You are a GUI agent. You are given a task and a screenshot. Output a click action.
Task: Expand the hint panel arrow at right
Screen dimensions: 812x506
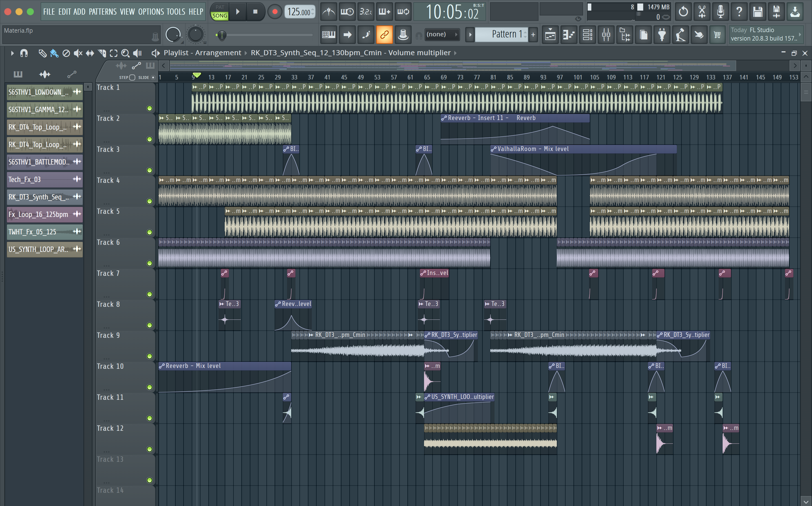(x=800, y=34)
